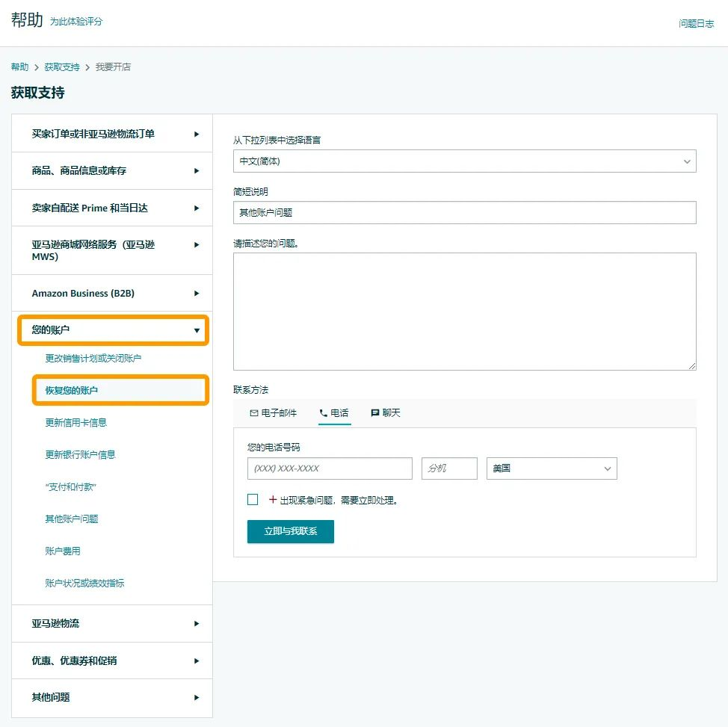Select the 电子邮件 contact method tab

pyautogui.click(x=273, y=412)
